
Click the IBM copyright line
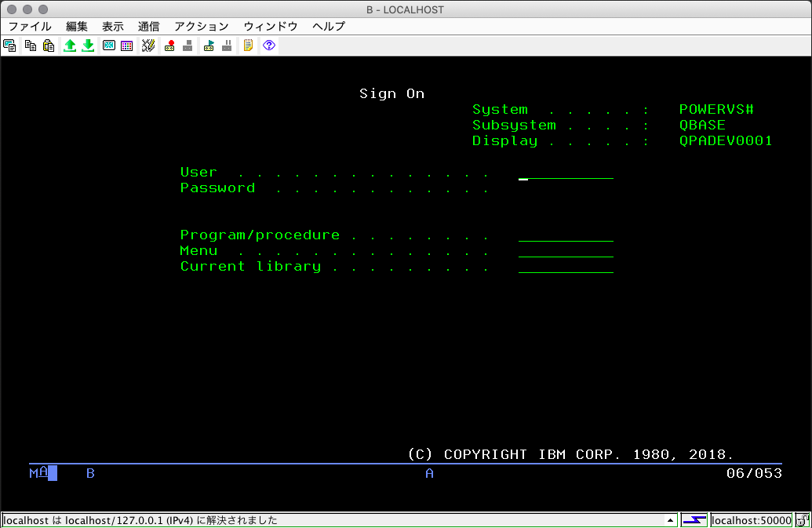pos(570,454)
